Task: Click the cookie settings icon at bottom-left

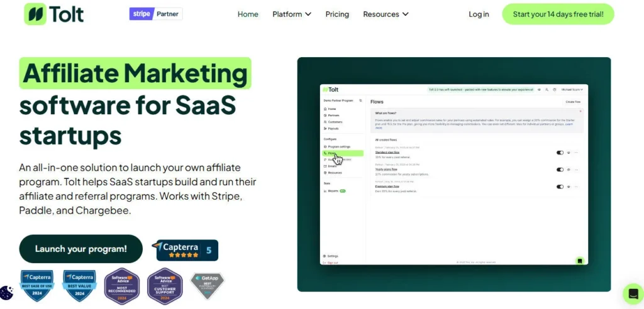Action: pos(7,293)
